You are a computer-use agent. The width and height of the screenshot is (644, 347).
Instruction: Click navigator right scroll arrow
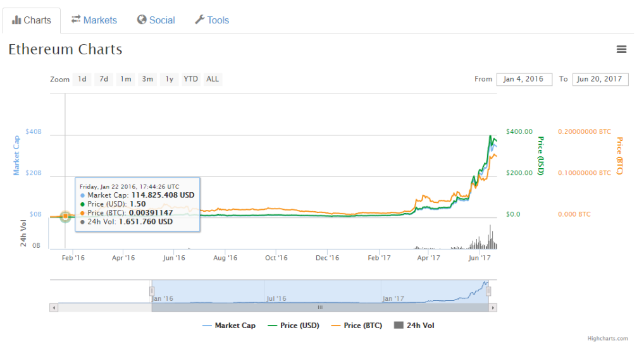pyautogui.click(x=493, y=308)
